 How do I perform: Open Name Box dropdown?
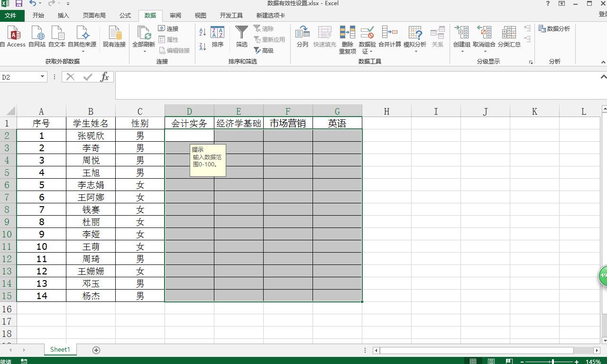pos(42,77)
